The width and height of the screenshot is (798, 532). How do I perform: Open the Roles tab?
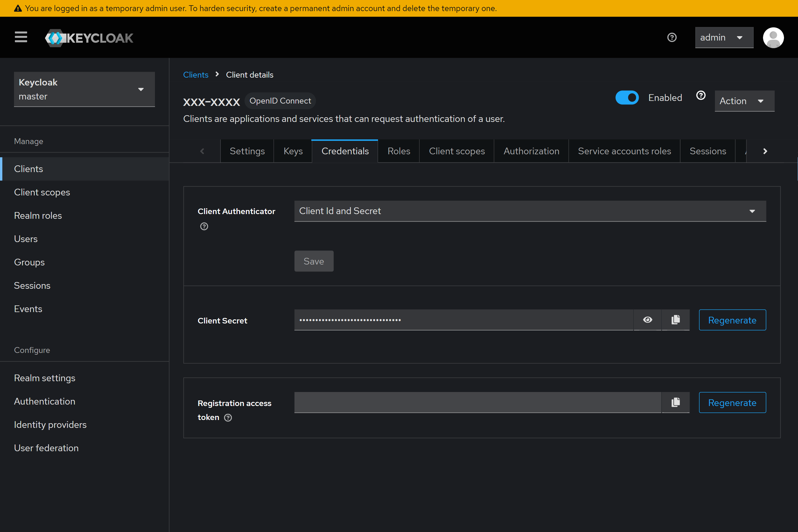[399, 151]
